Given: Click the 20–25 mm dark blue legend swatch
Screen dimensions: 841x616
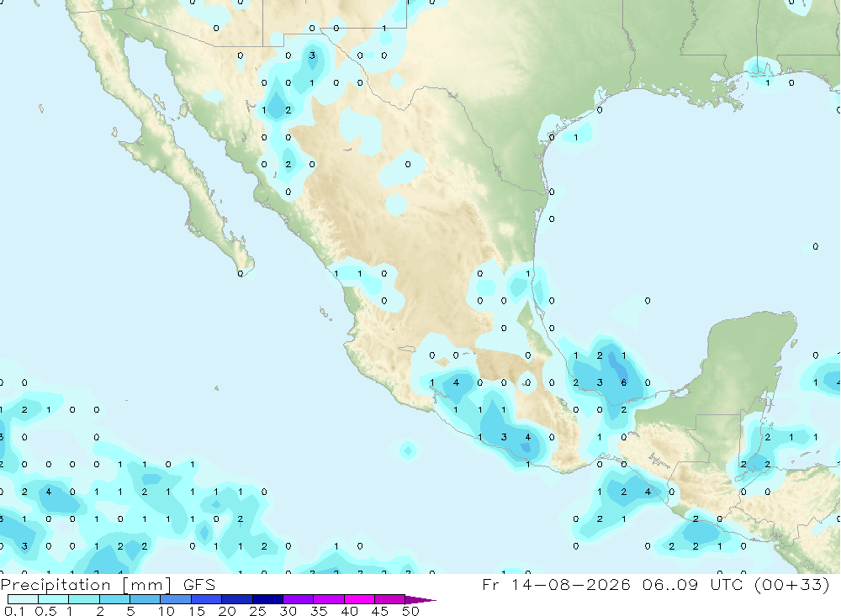Looking at the screenshot, I should click(x=237, y=599).
